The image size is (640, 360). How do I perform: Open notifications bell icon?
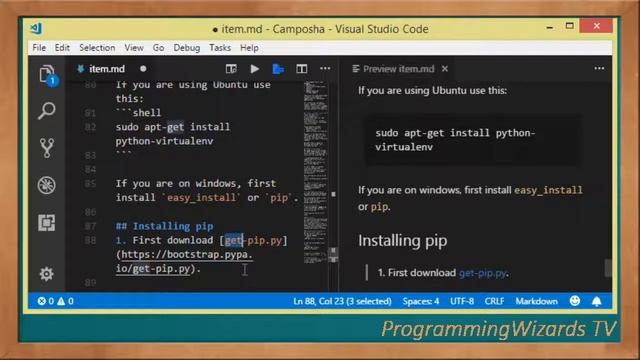click(596, 301)
